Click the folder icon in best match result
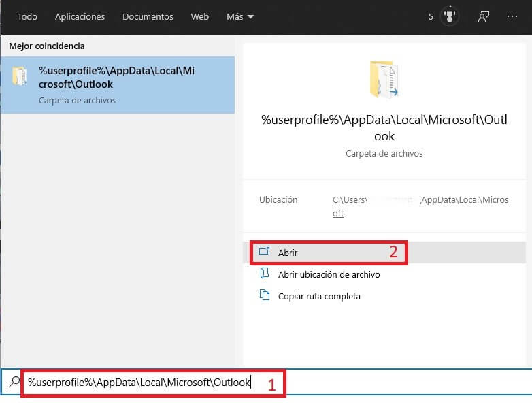 [x=19, y=76]
